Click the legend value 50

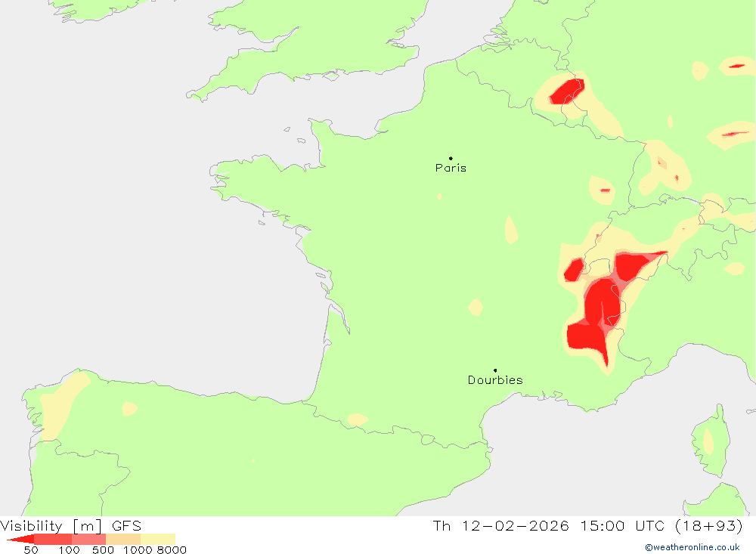tap(31, 549)
